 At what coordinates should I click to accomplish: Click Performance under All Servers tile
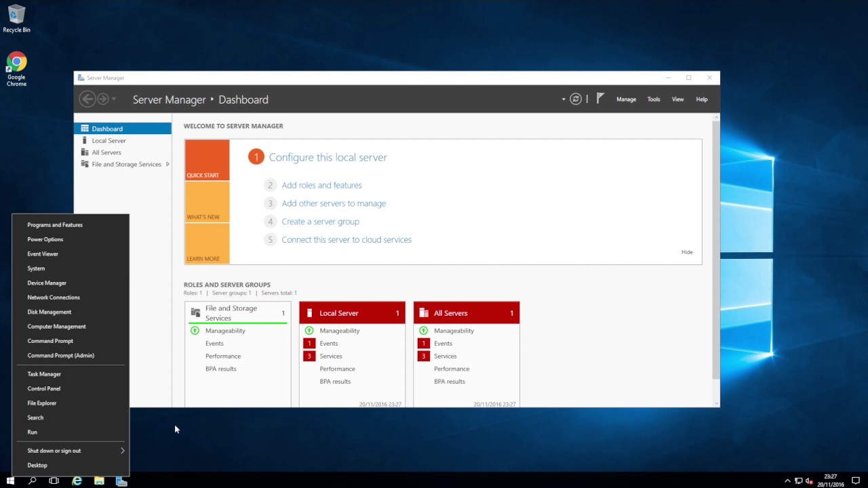pyautogui.click(x=452, y=369)
